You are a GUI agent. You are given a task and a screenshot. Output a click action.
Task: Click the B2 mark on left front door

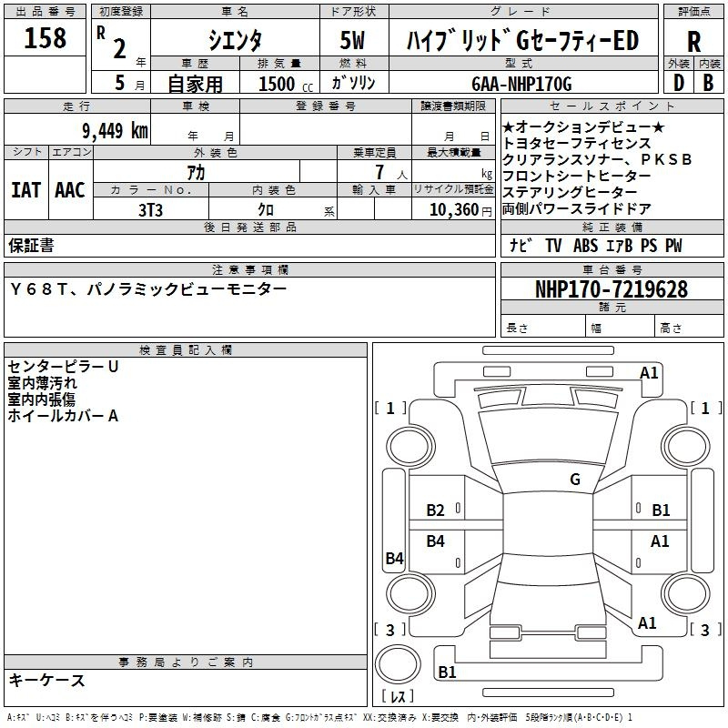(x=436, y=511)
